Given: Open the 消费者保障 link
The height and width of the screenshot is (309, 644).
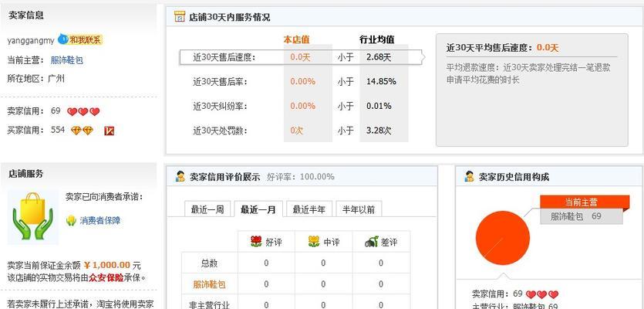Looking at the screenshot, I should (99, 220).
